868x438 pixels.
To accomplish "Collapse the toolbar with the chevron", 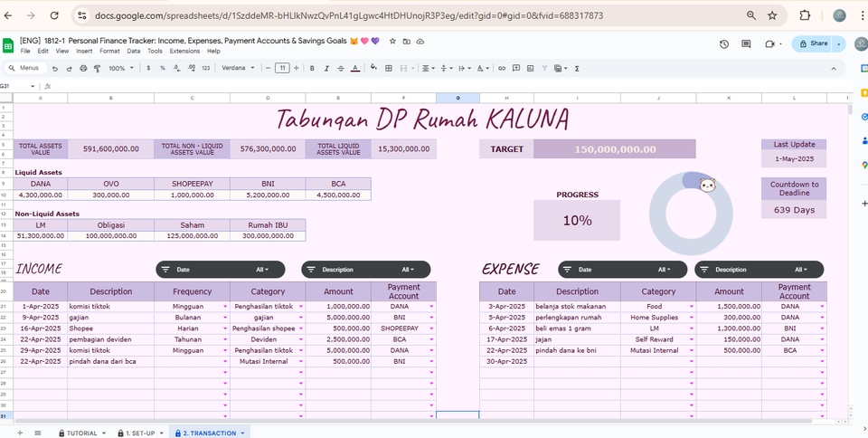I will tap(834, 68).
